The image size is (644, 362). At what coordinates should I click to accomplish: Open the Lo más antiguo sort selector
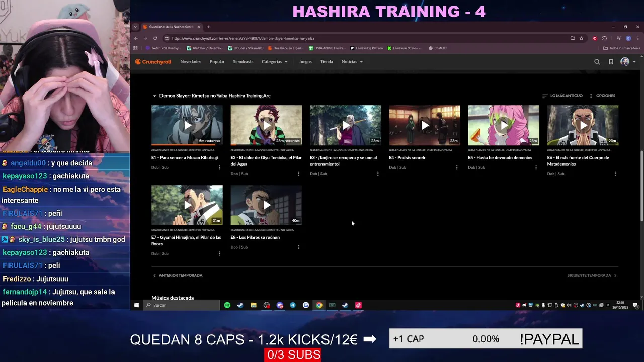point(562,96)
